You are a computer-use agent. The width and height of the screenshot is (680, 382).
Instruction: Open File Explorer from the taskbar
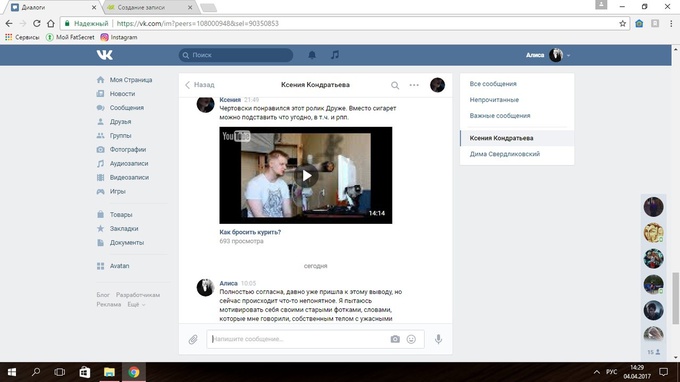point(109,372)
